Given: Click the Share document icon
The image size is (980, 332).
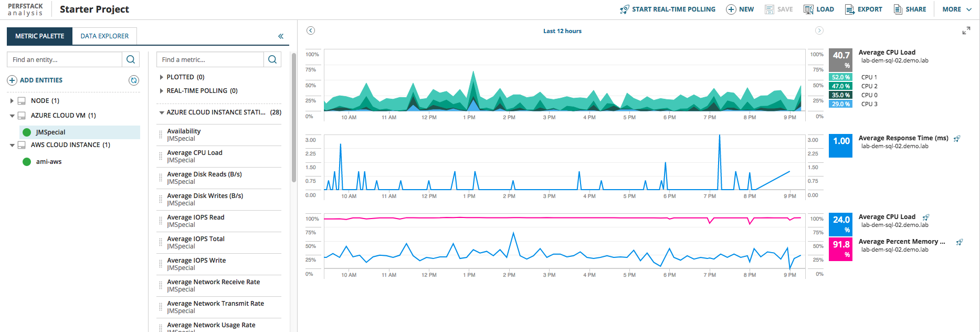Looking at the screenshot, I should pos(898,9).
